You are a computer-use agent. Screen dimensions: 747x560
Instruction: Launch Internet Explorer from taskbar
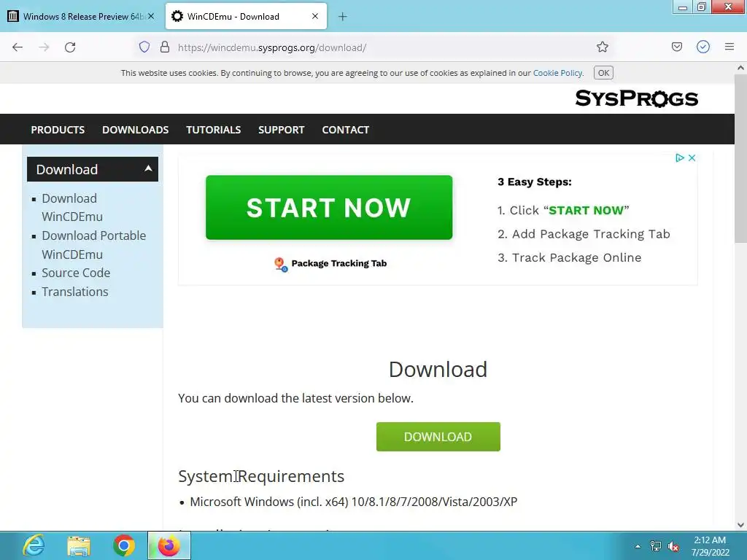[34, 545]
